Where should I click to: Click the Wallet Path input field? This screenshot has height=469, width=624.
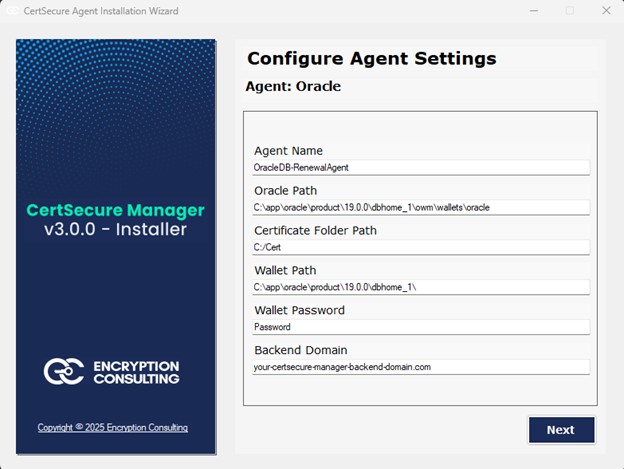(421, 287)
